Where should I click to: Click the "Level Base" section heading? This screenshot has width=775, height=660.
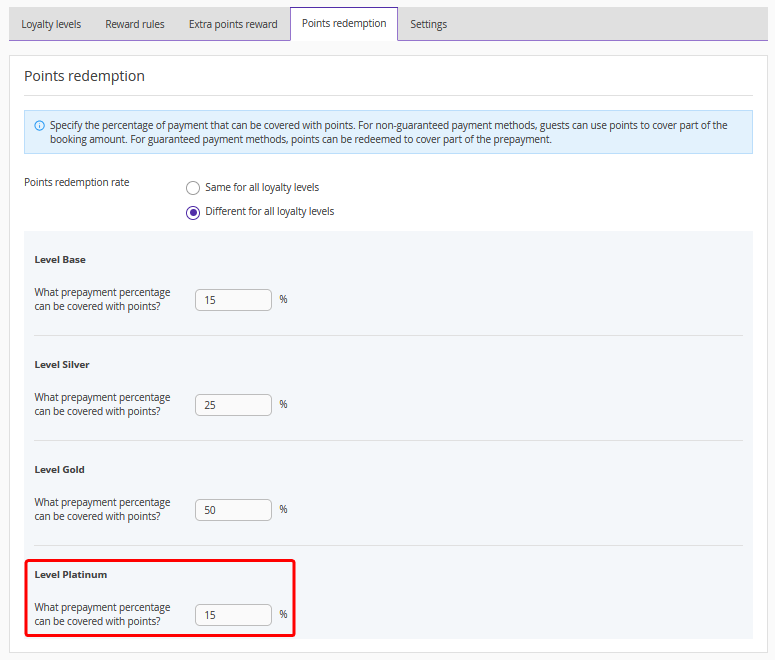click(x=60, y=260)
